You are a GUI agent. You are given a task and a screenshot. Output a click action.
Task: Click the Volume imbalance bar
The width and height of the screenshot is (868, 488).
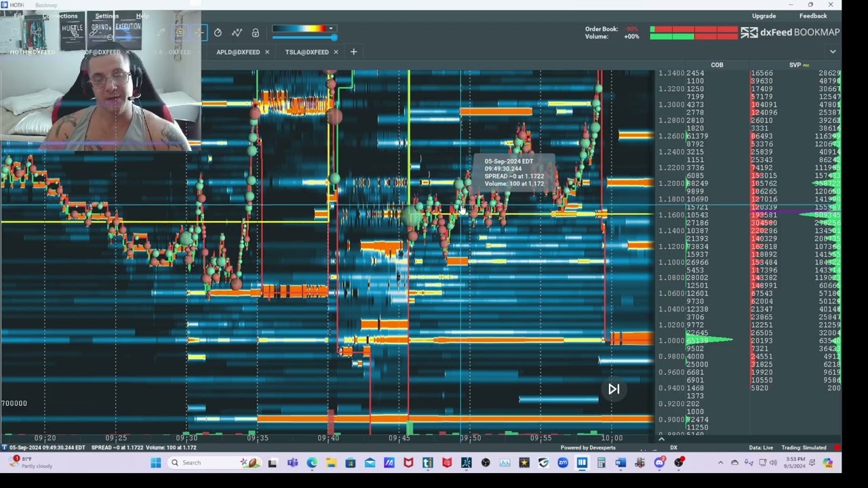694,37
